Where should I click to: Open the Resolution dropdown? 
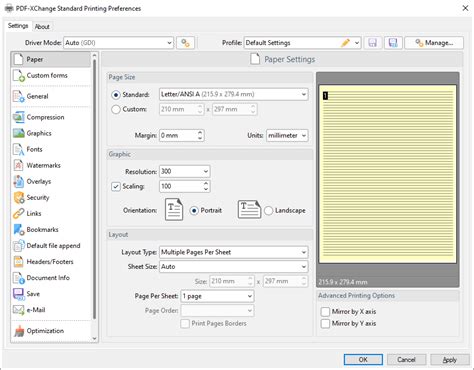point(185,171)
